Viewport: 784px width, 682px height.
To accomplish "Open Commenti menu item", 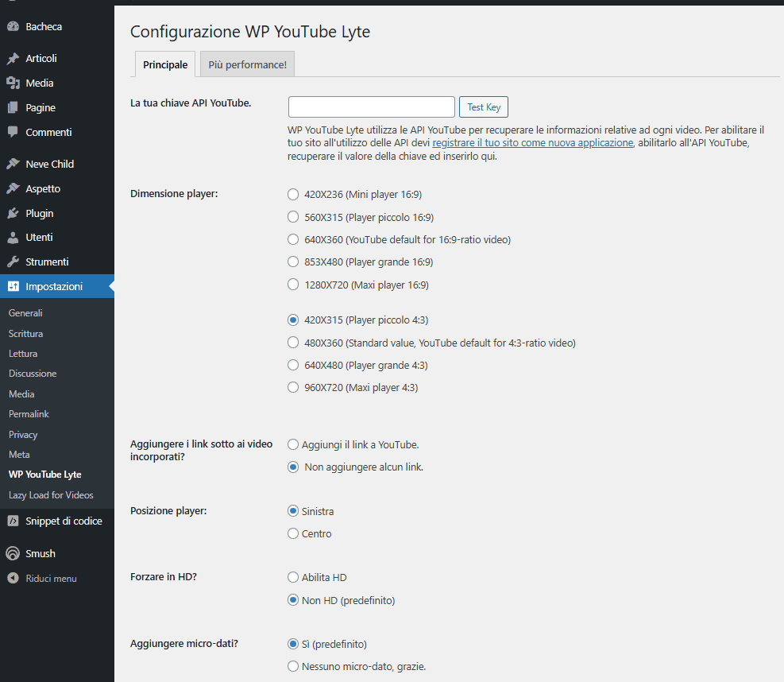I will click(x=57, y=132).
